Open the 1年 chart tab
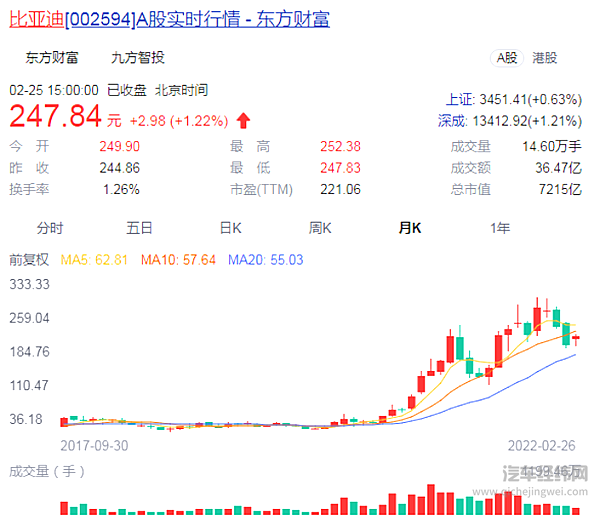 [500, 228]
